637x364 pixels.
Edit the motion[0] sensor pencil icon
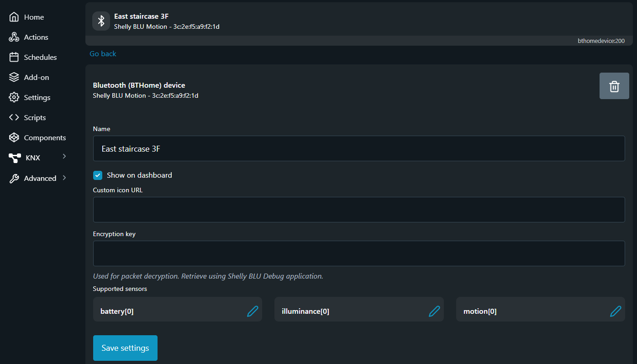pyautogui.click(x=616, y=311)
